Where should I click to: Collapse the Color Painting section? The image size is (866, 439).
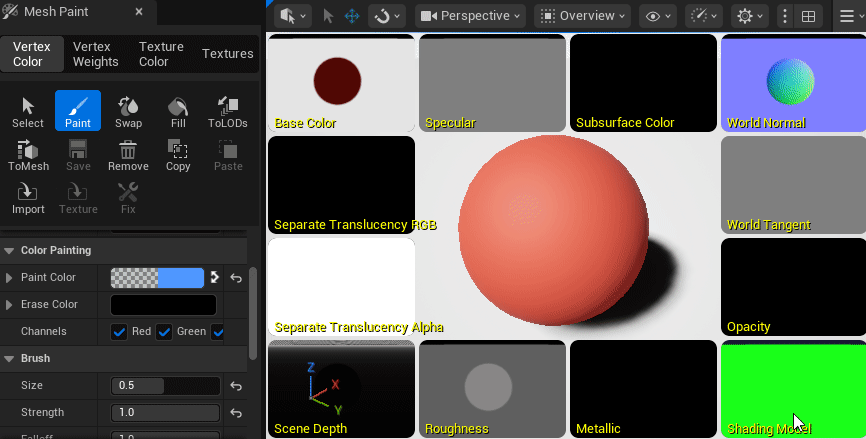(x=9, y=251)
